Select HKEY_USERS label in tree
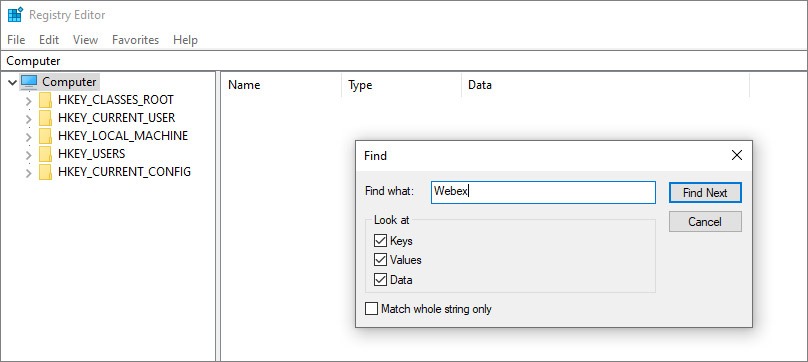The height and width of the screenshot is (362, 808). (91, 154)
